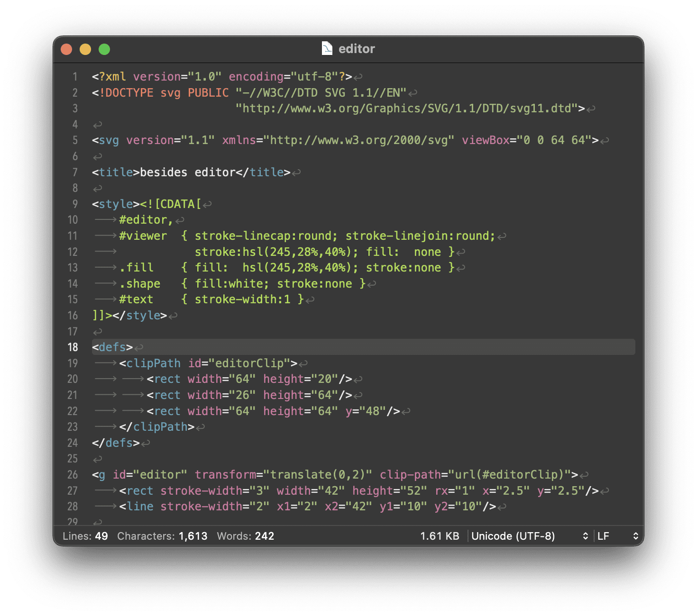Image resolution: width=697 pixels, height=616 pixels.
Task: Click line number 18 in the gutter
Action: (73, 347)
